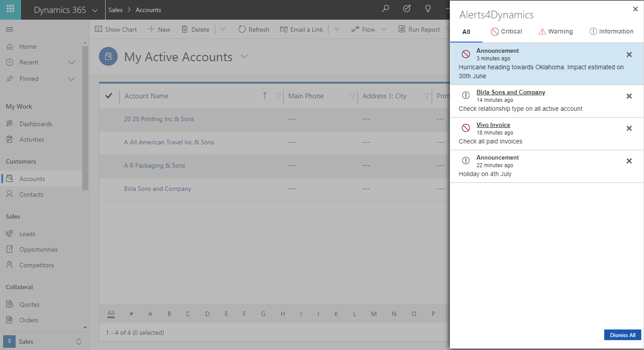The height and width of the screenshot is (350, 644).
Task: Select Accounts in sidebar
Action: click(x=41, y=179)
